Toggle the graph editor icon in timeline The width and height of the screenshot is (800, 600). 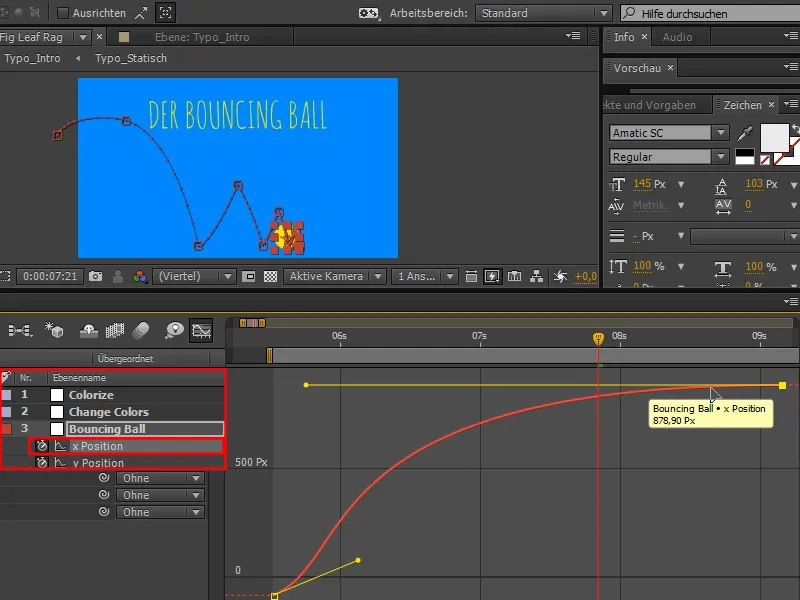coord(201,331)
